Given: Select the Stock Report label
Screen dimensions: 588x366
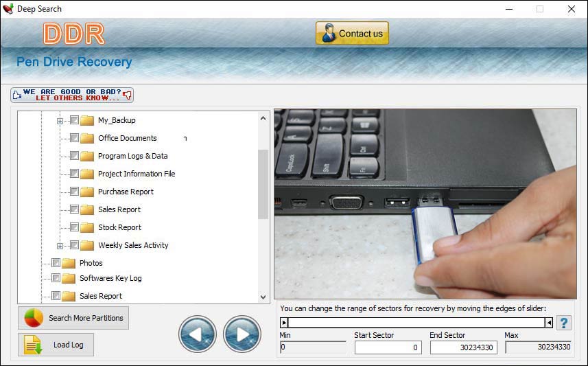Looking at the screenshot, I should 119,227.
